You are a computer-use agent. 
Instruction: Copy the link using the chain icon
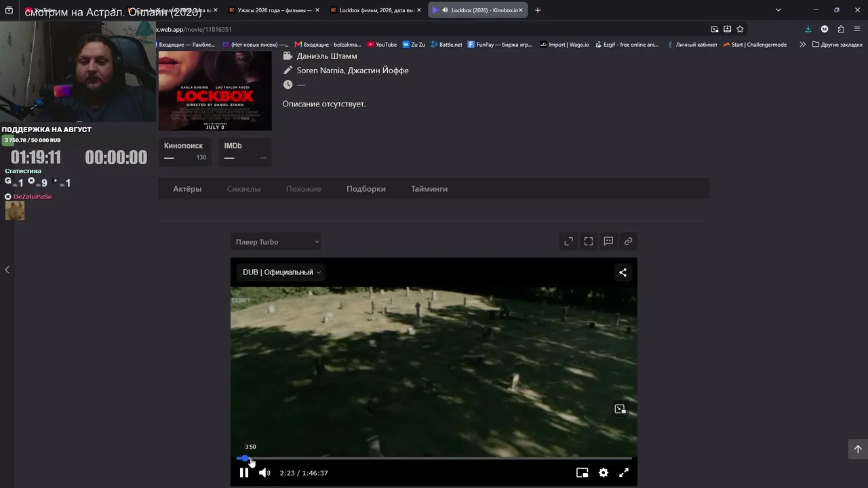pyautogui.click(x=629, y=241)
